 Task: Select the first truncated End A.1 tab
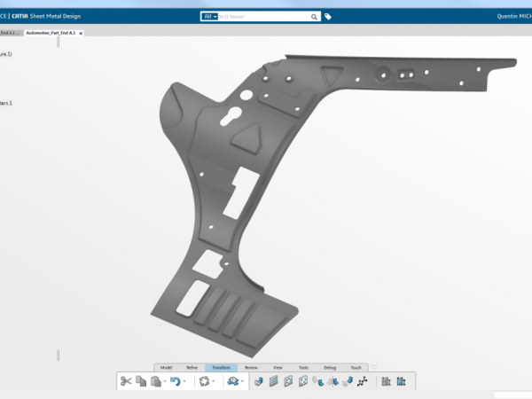click(11, 33)
